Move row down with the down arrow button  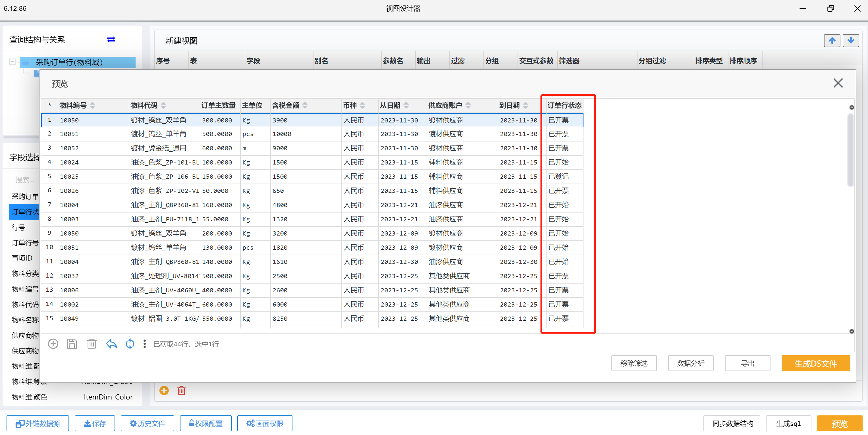coord(850,41)
